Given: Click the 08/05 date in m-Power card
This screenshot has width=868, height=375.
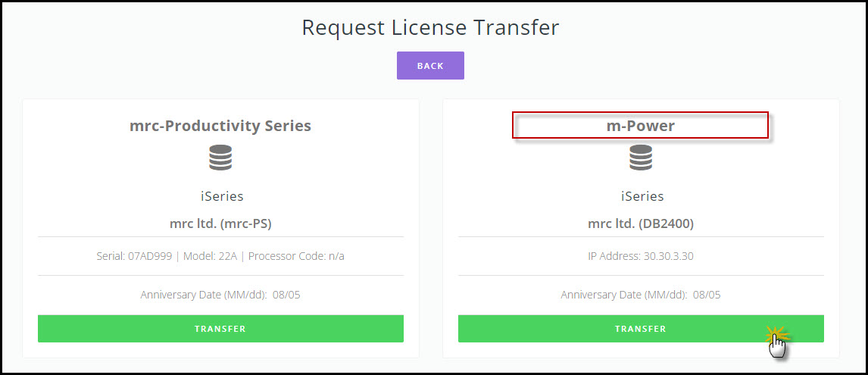Looking at the screenshot, I should (x=707, y=295).
